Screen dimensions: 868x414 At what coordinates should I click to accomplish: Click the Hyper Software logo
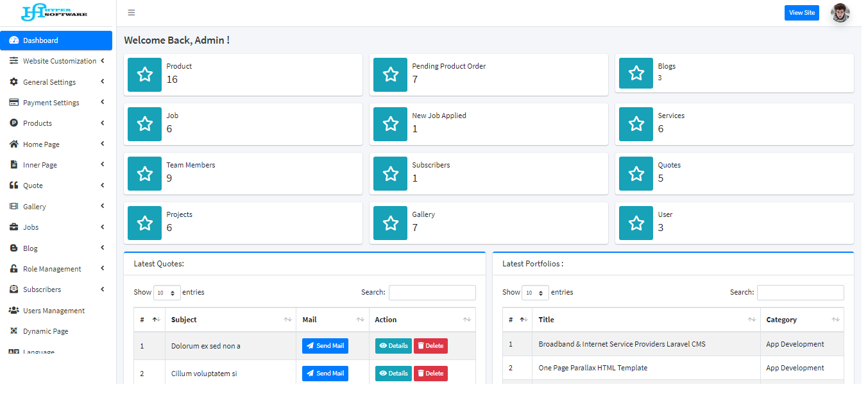(55, 13)
